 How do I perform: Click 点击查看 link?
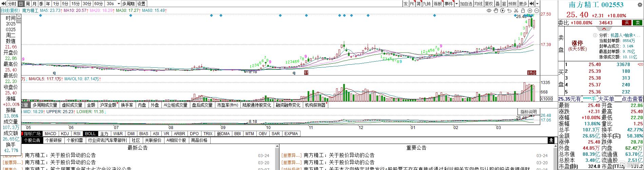632,99
